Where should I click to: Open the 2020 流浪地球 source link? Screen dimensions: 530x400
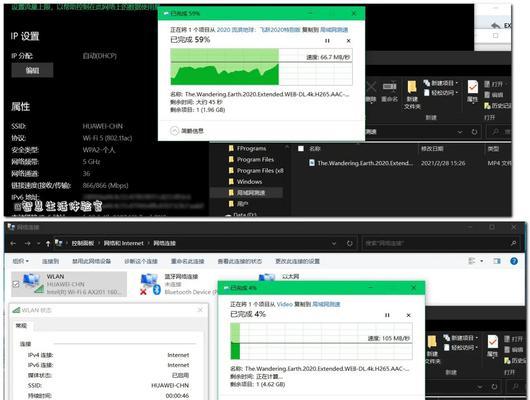[x=258, y=30]
